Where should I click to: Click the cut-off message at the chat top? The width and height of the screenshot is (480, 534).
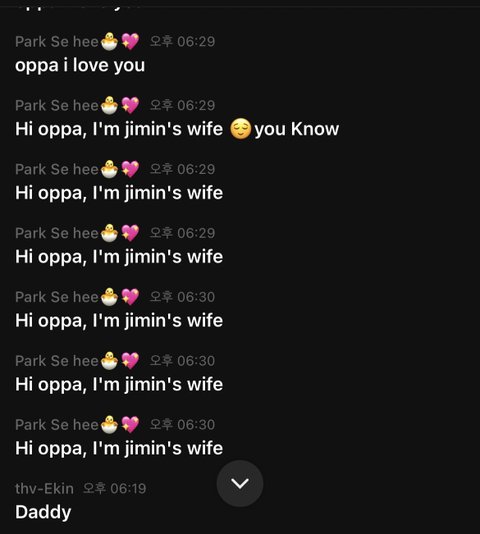(78, 7)
